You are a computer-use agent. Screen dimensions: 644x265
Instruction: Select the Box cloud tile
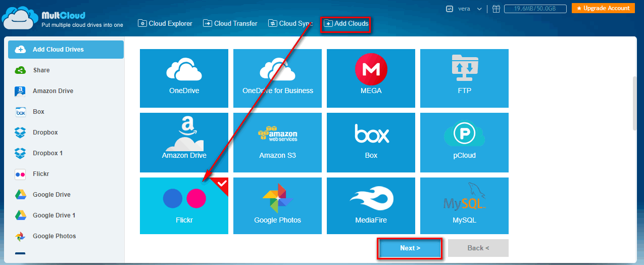(371, 143)
